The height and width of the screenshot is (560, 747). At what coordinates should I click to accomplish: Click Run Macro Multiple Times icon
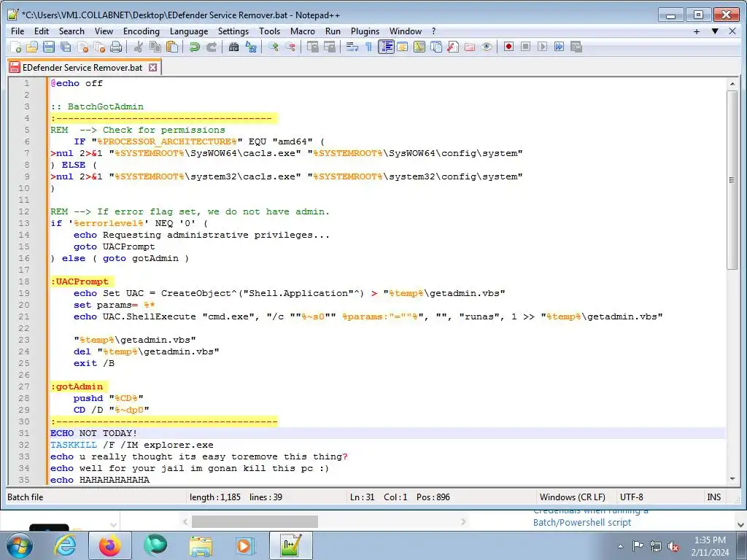(560, 47)
